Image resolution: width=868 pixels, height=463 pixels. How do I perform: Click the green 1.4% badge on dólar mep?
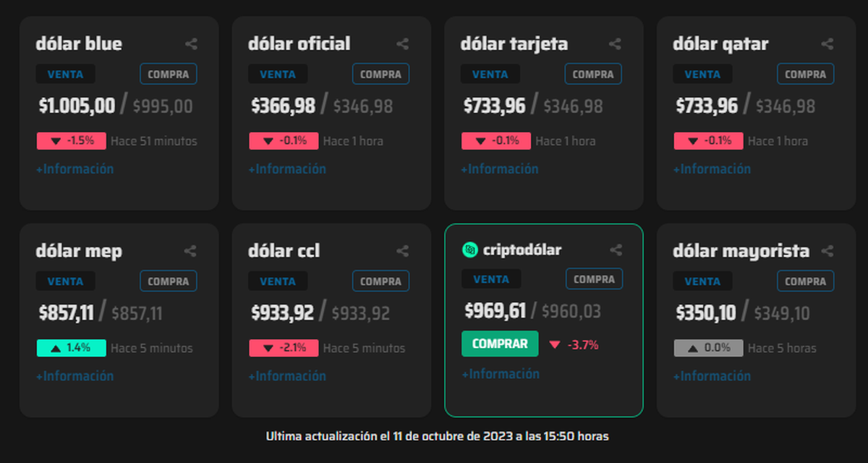click(x=72, y=348)
